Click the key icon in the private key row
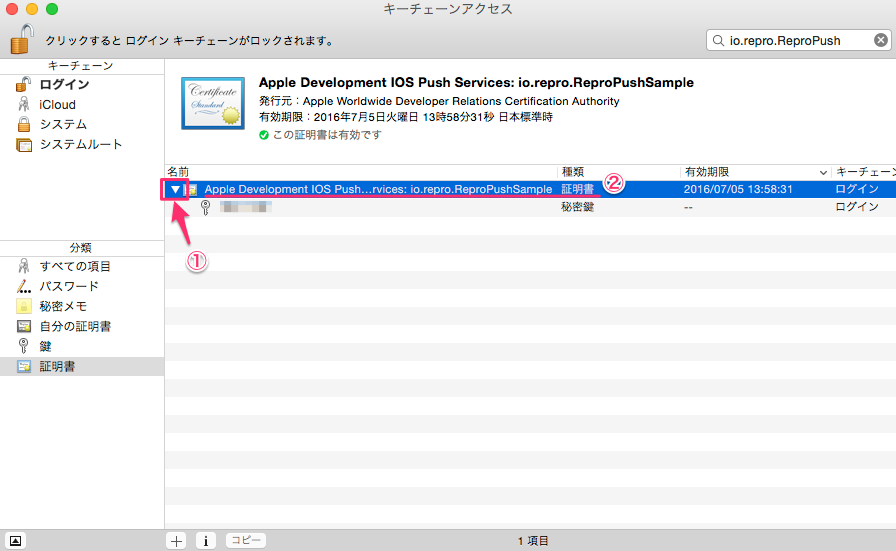The height and width of the screenshot is (551, 896). point(206,207)
